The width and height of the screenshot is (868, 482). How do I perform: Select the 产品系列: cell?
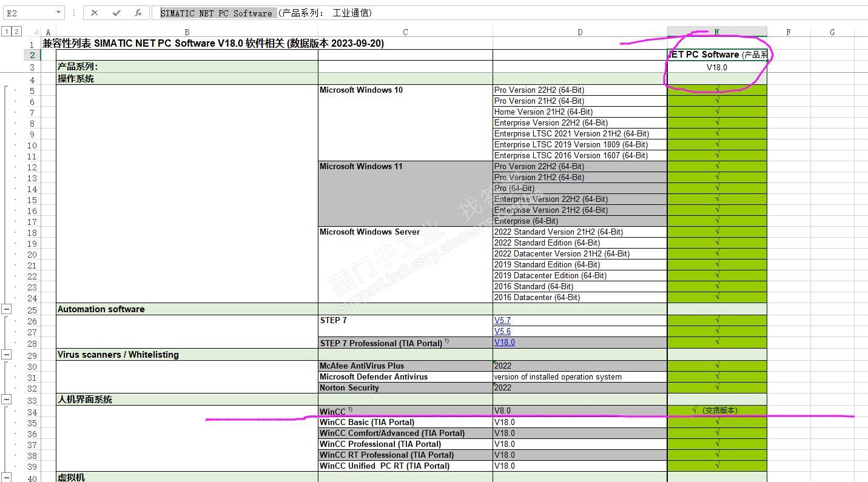point(187,67)
